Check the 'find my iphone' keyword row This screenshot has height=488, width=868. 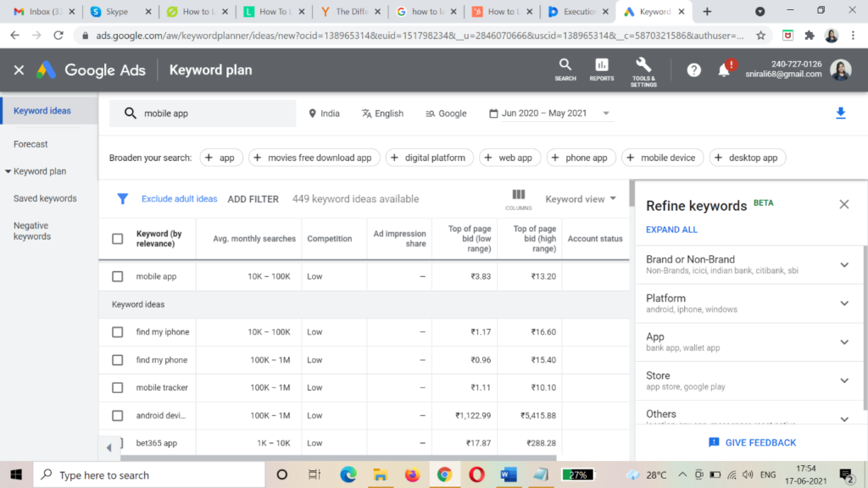click(x=117, y=332)
